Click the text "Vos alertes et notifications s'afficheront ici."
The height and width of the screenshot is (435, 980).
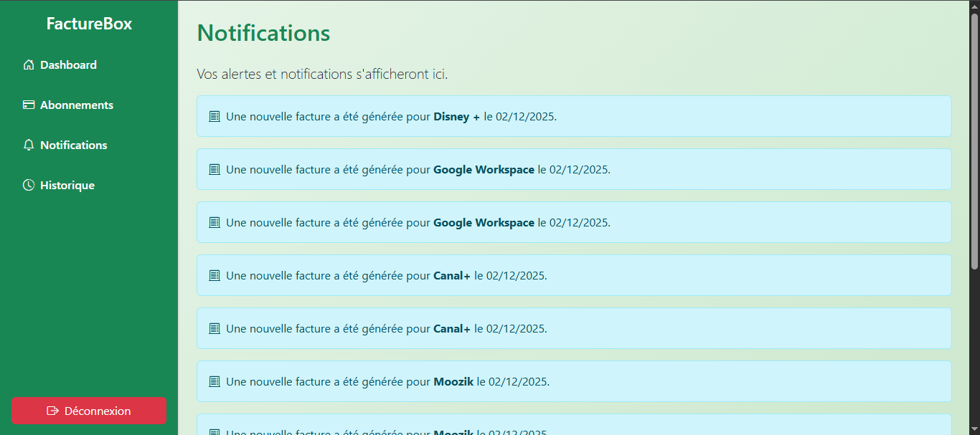[x=322, y=74]
